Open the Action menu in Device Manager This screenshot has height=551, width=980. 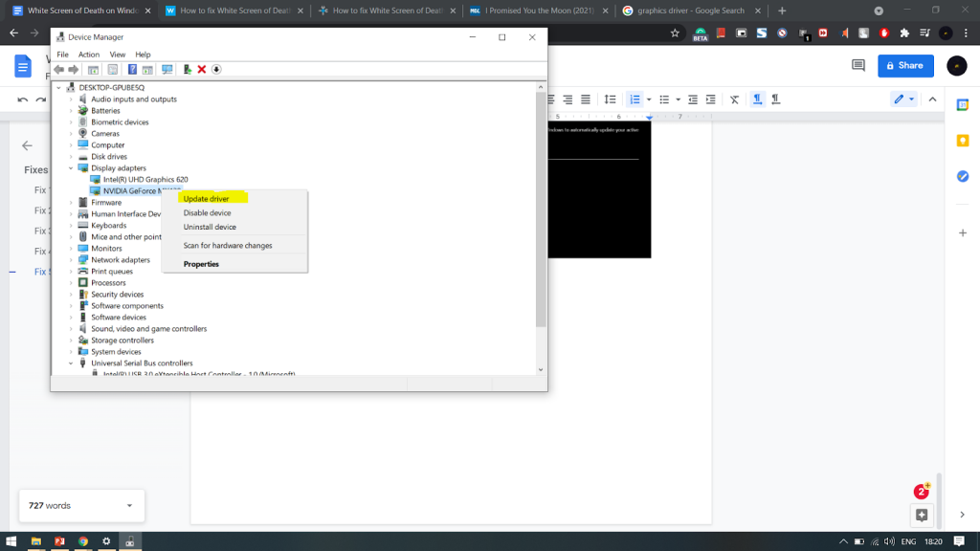(x=89, y=55)
